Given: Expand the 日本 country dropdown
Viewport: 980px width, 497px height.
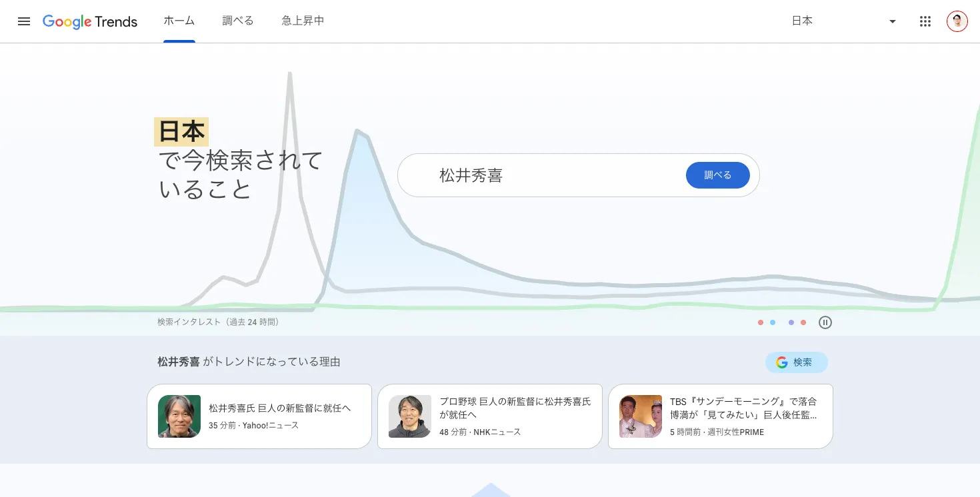Looking at the screenshot, I should [844, 21].
